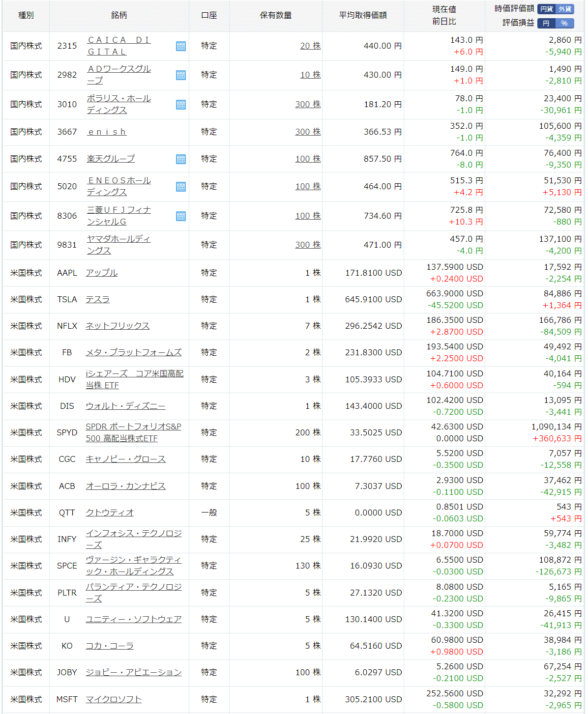Click 300 株 quantity for ポラリス・ホールディングス
Screen dimensions: 588x714
click(308, 104)
